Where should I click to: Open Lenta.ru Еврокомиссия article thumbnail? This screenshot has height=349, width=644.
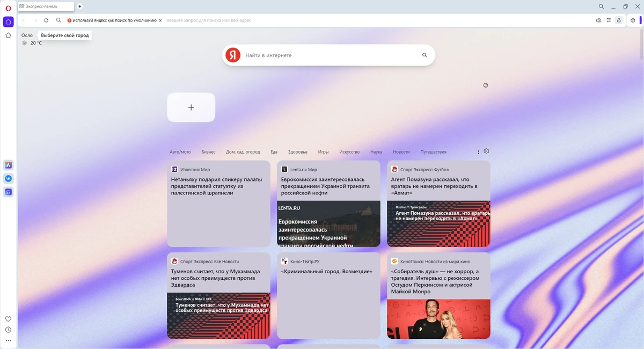(x=328, y=223)
